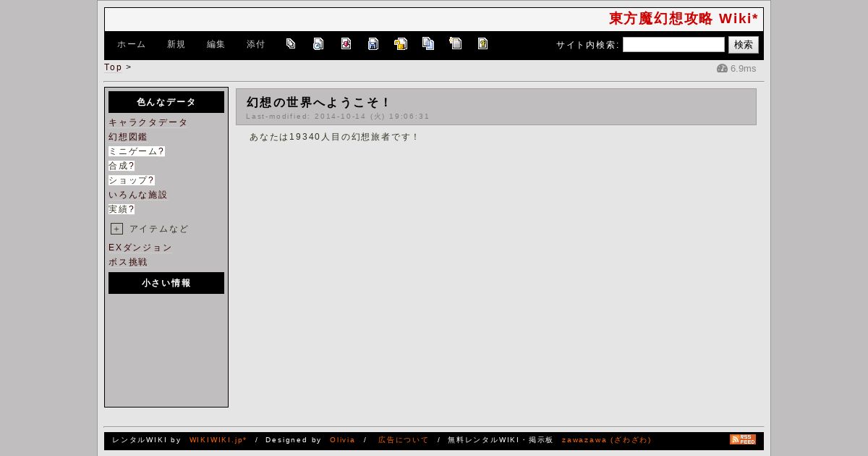Open the ショップ? sidebar link
This screenshot has width=868, height=456.
[x=132, y=180]
